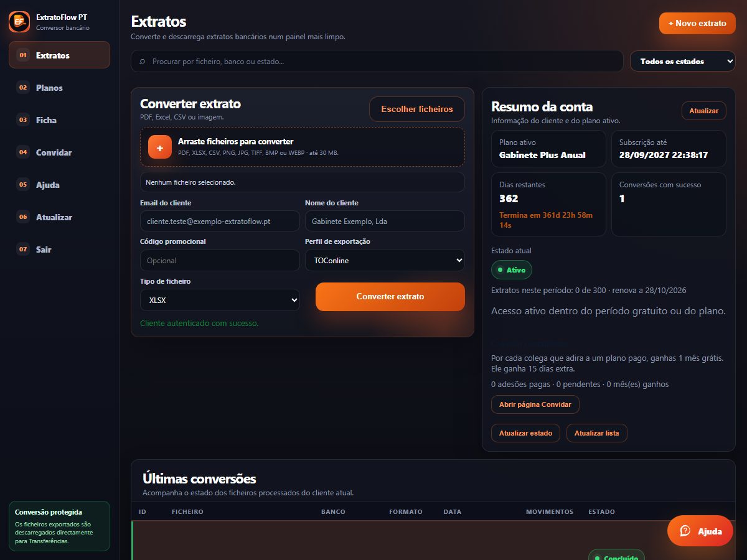Log out via Sair
Viewport: 747px width, 560px height.
[x=59, y=250]
